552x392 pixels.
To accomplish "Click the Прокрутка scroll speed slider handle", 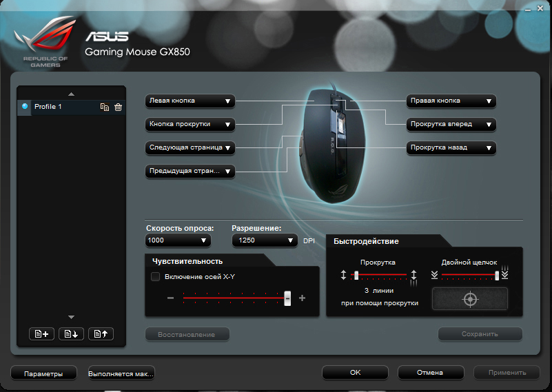I will 356,275.
